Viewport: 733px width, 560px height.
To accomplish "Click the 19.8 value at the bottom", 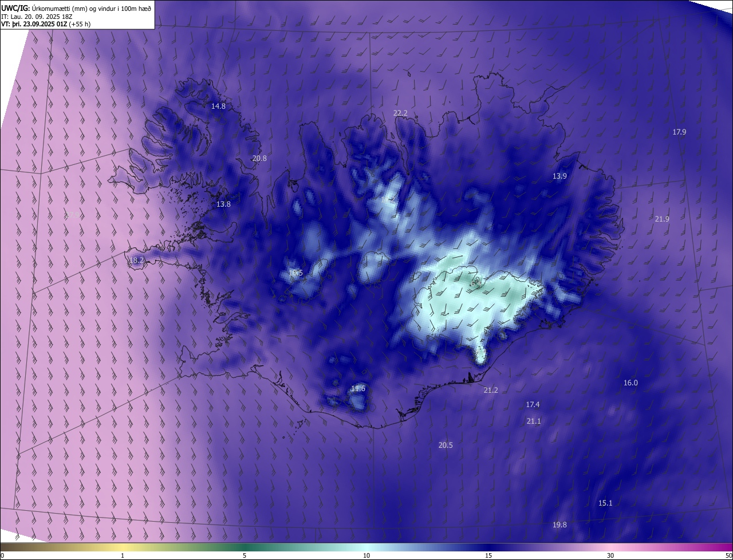I will coord(559,524).
